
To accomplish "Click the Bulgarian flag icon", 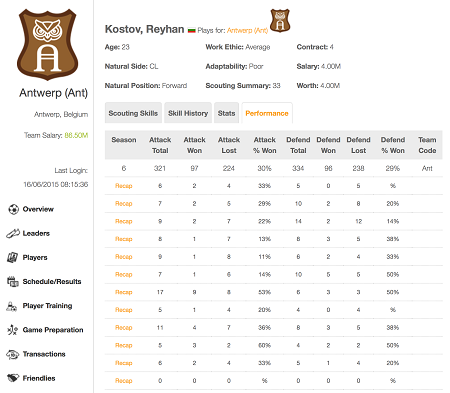I will point(191,30).
